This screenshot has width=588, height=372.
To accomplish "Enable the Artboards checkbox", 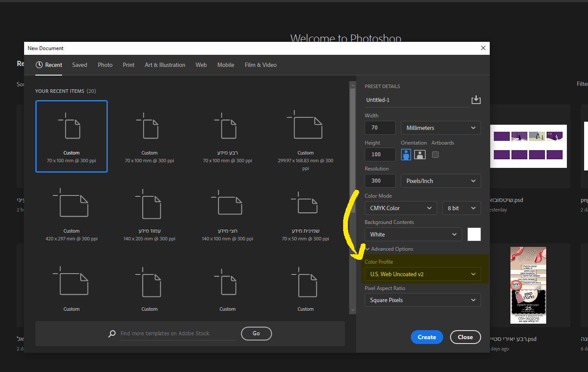I will [435, 154].
